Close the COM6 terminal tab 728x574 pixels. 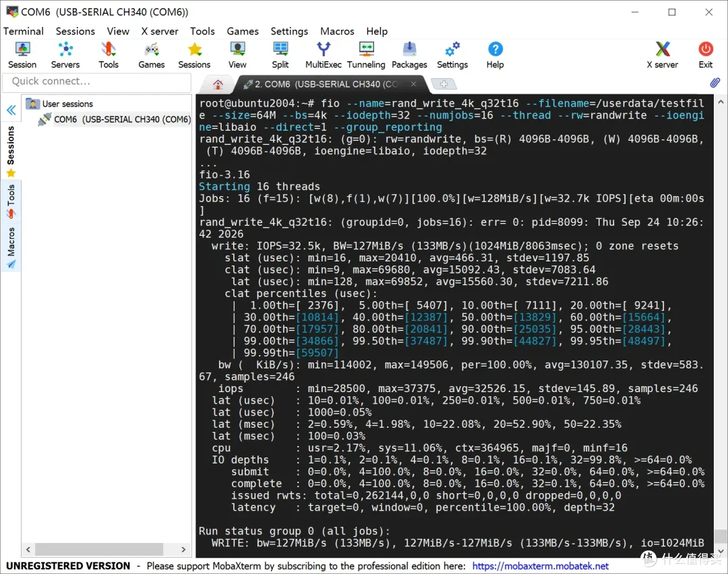click(413, 84)
